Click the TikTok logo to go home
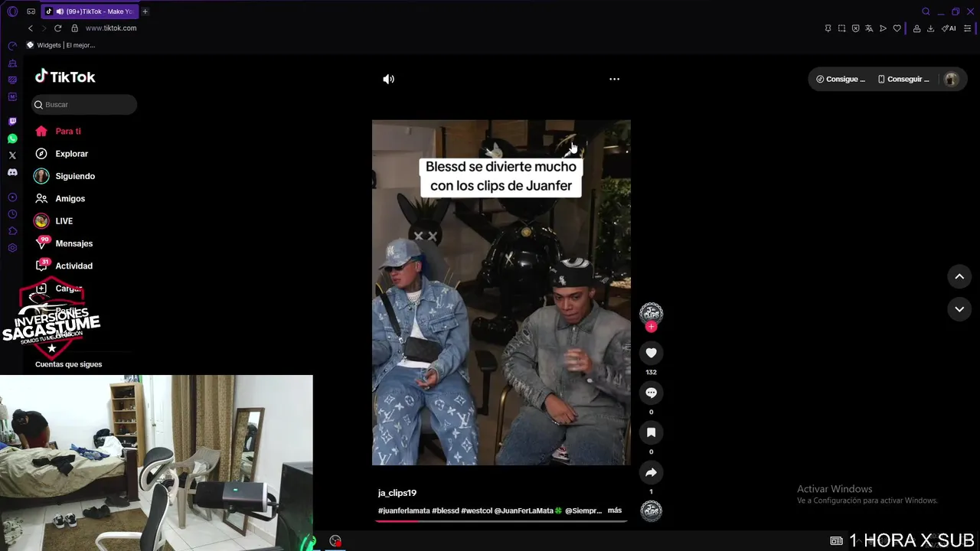The width and height of the screenshot is (980, 551). [x=65, y=77]
